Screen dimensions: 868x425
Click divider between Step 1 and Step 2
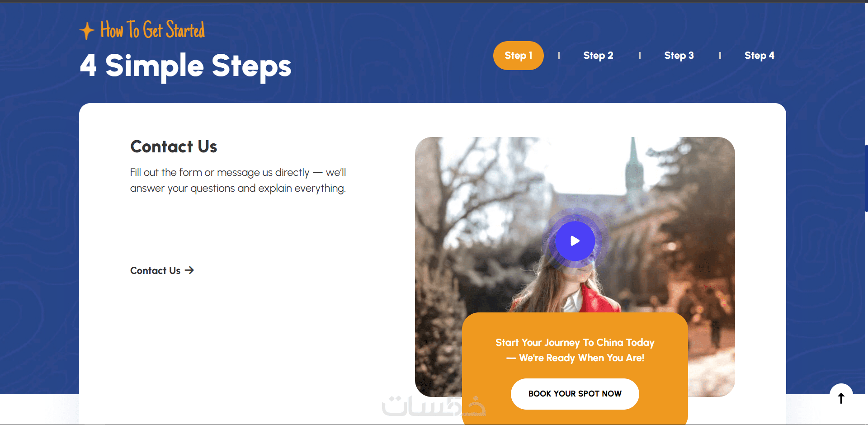pyautogui.click(x=559, y=56)
